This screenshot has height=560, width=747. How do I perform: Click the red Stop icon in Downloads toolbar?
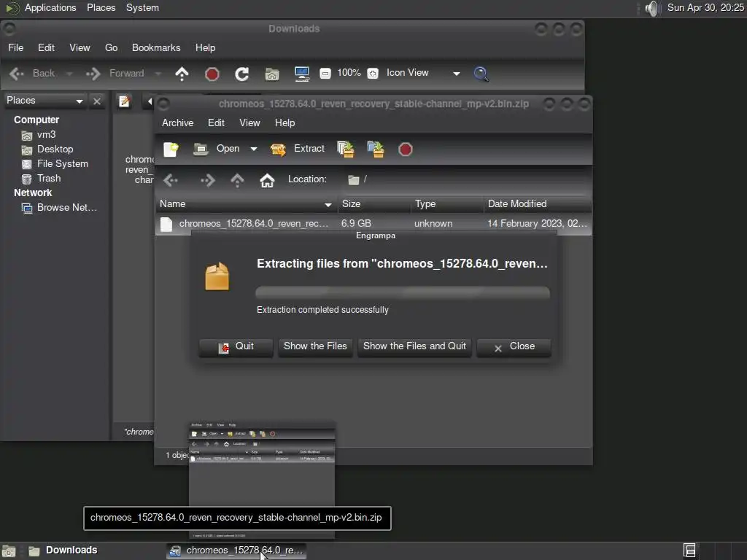(x=212, y=74)
